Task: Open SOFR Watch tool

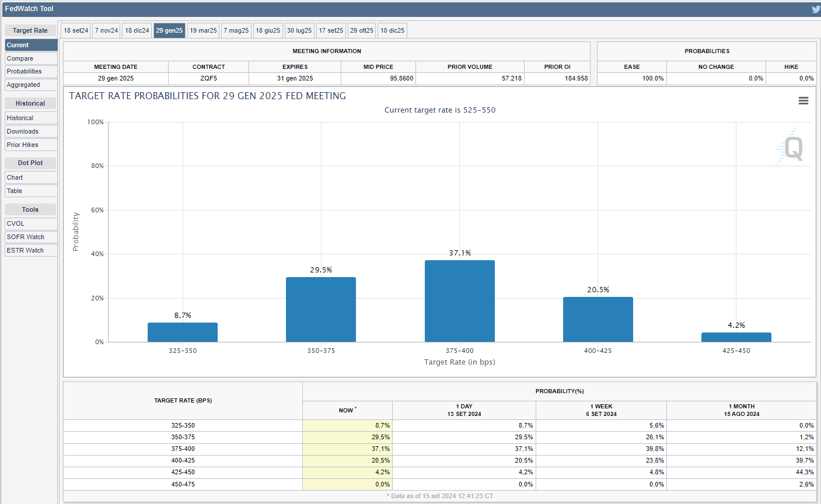Action: [x=31, y=237]
